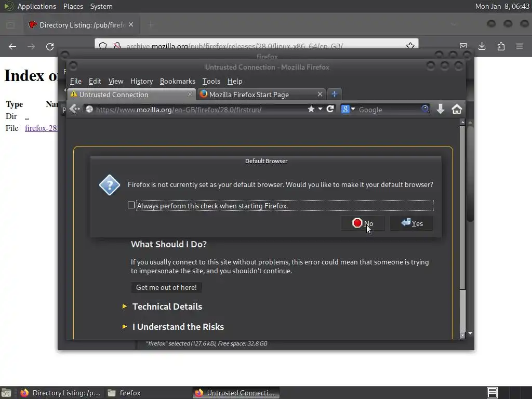Click forward arrow in main Firefox window

(x=31, y=46)
